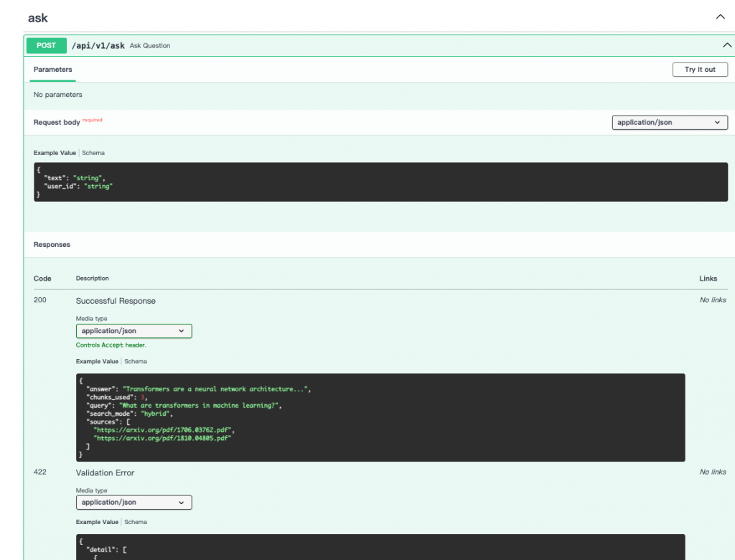This screenshot has width=735, height=560.
Task: Click the "answer" line in response example
Action: point(199,389)
